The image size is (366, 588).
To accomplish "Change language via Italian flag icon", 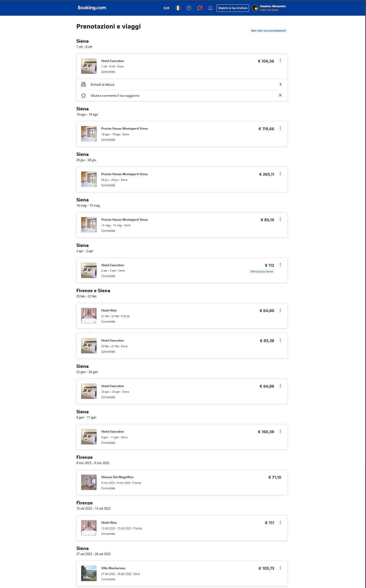I will click(x=178, y=8).
